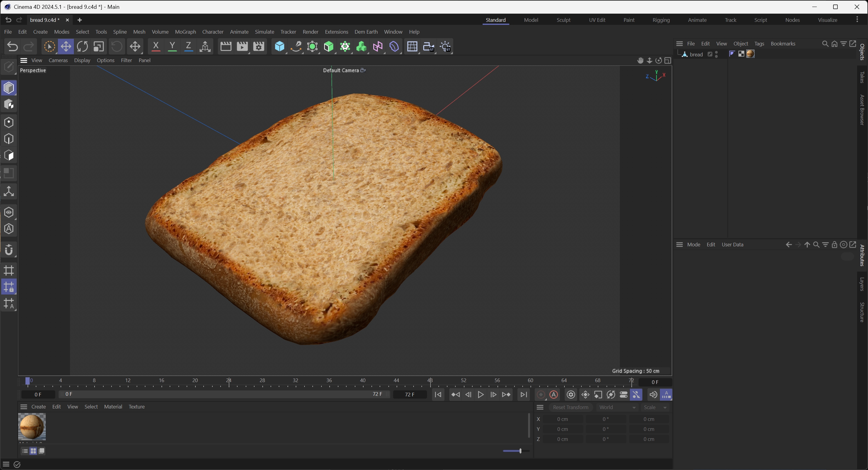868x470 pixels.
Task: Toggle X axis lock
Action: [156, 46]
